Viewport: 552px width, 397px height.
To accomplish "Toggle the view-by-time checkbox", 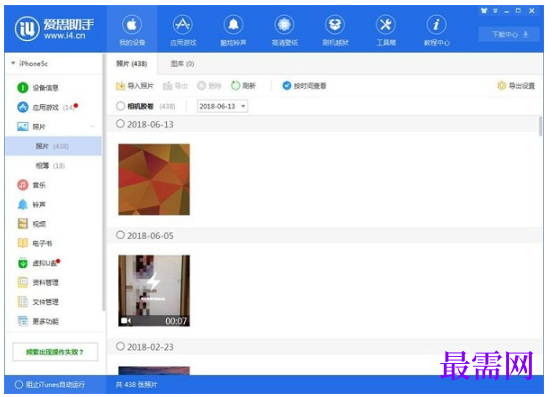I will (287, 86).
